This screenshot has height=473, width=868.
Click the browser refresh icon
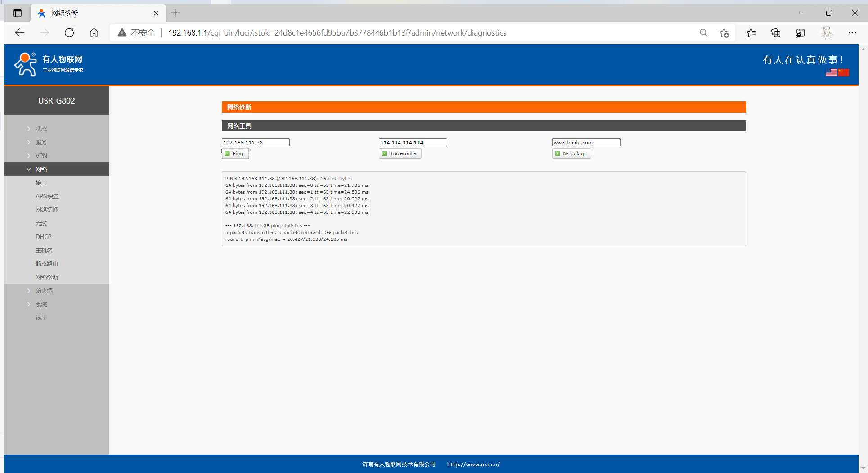pyautogui.click(x=69, y=33)
